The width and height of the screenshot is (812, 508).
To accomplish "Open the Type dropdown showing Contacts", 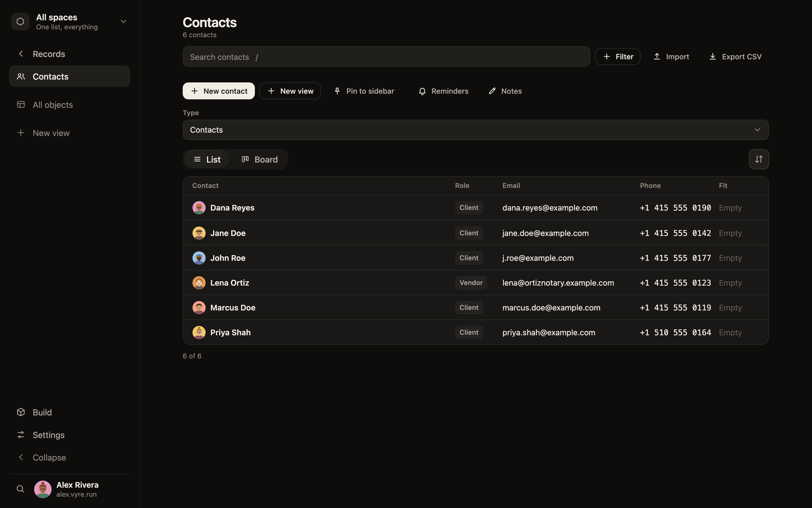I will 475,130.
